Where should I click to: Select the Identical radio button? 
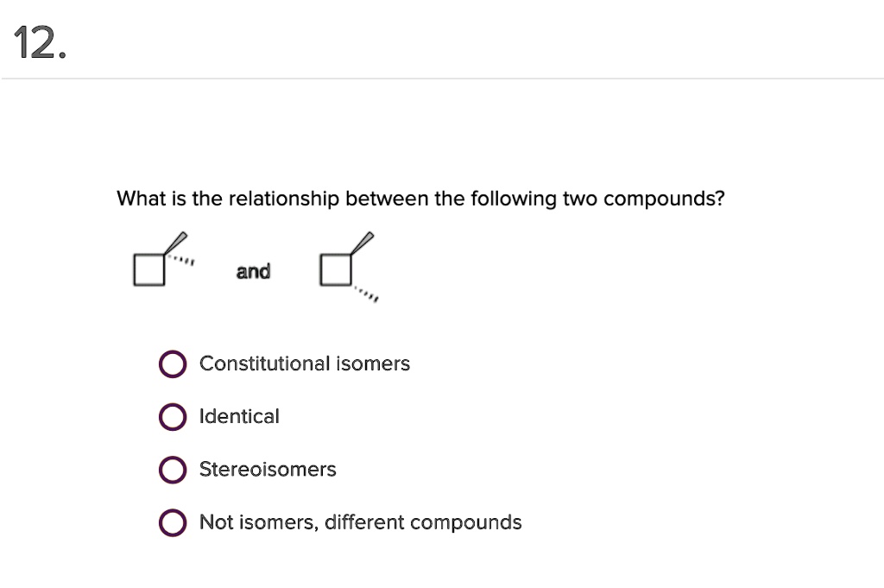[173, 416]
